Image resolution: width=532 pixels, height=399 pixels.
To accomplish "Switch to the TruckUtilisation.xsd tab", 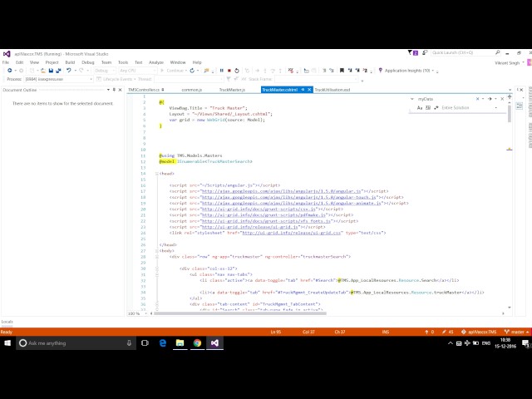I will coord(332,90).
